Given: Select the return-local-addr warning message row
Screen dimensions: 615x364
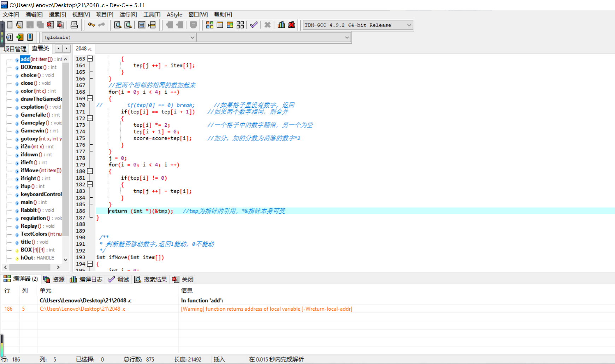Looking at the screenshot, I should (307, 309).
